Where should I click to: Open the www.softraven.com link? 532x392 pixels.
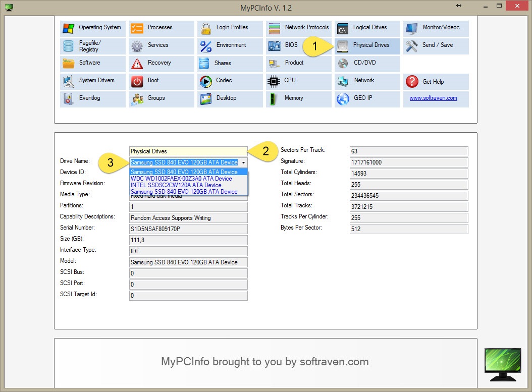click(433, 98)
